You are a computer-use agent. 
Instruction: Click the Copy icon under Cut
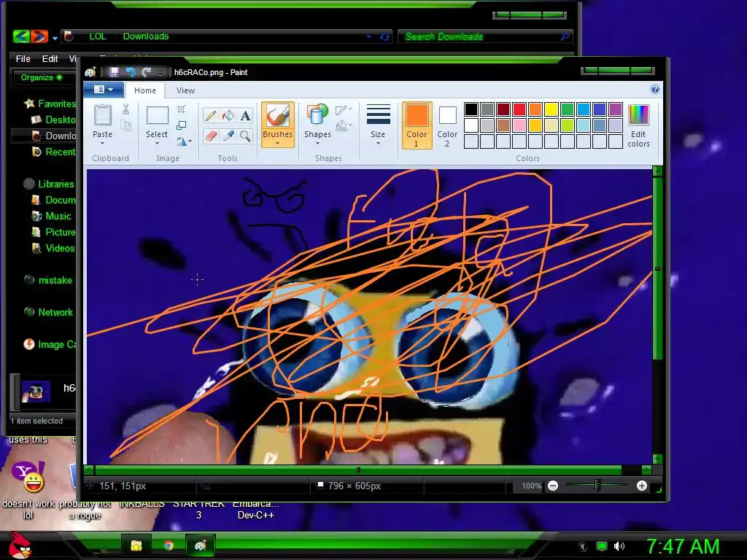(x=125, y=125)
